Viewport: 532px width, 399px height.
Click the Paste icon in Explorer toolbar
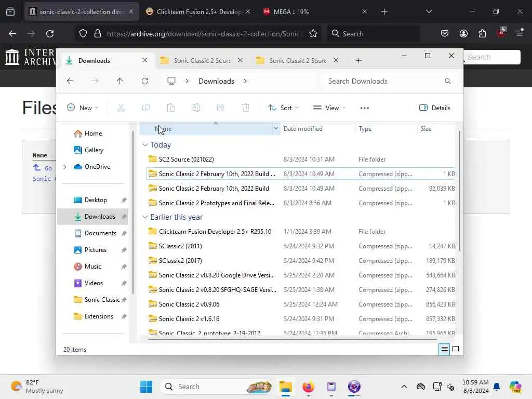pos(170,108)
